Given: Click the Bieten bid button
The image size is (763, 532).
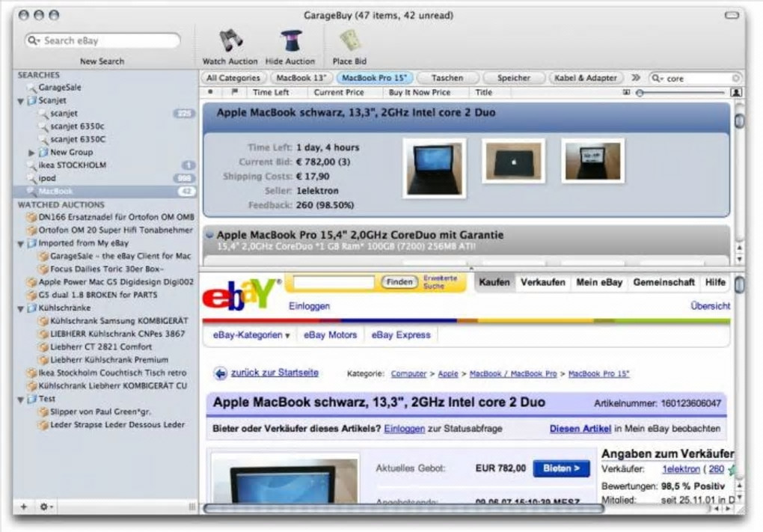Looking at the screenshot, I should (561, 468).
